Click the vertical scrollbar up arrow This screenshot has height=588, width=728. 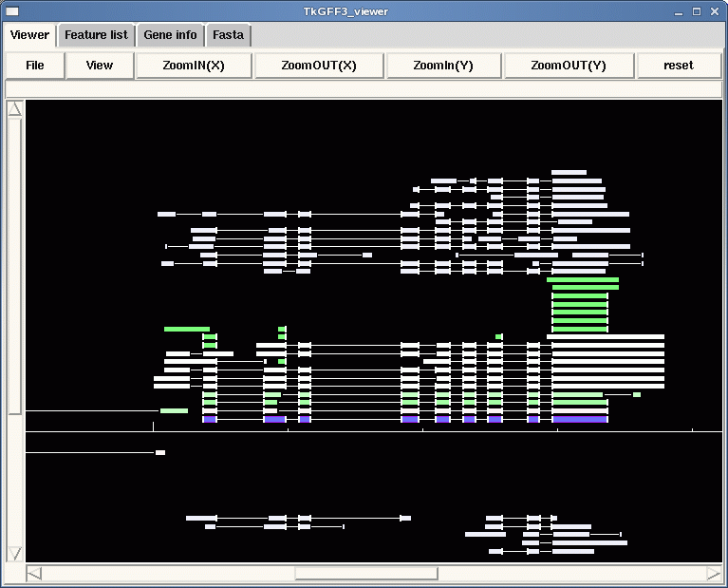coord(15,109)
